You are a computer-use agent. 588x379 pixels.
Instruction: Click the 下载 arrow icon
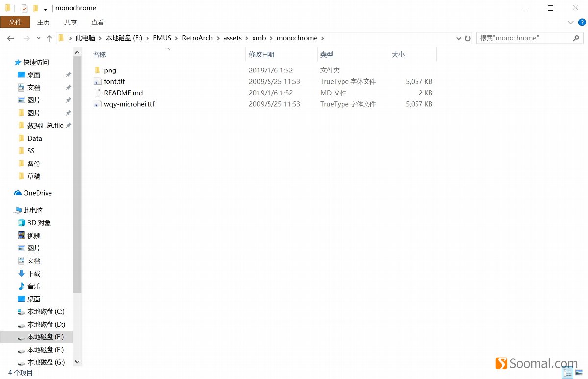21,273
